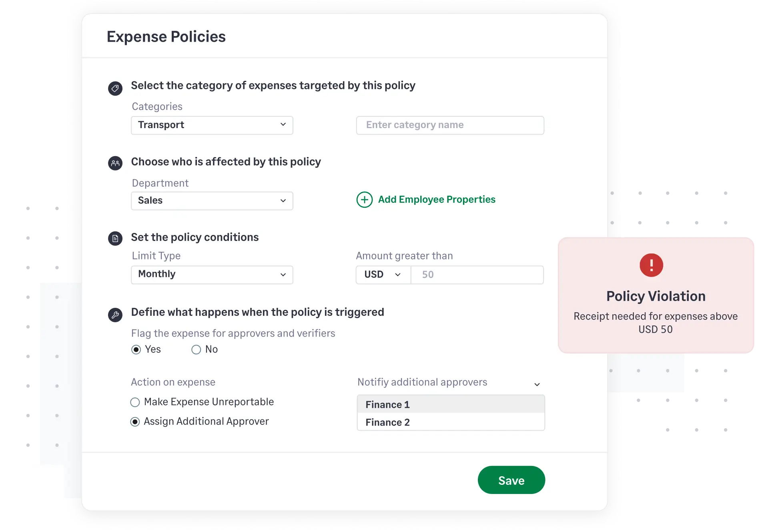Expand the Notify additional approvers list
Screen dimensions: 778x532
click(x=537, y=384)
